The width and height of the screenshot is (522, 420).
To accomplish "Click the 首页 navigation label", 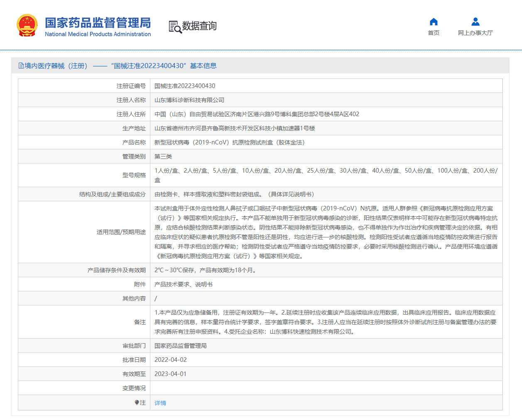I will pyautogui.click(x=434, y=32).
